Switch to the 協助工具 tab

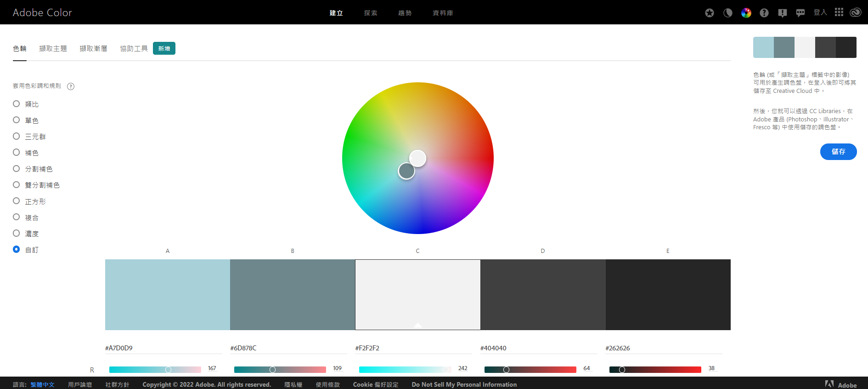[134, 49]
